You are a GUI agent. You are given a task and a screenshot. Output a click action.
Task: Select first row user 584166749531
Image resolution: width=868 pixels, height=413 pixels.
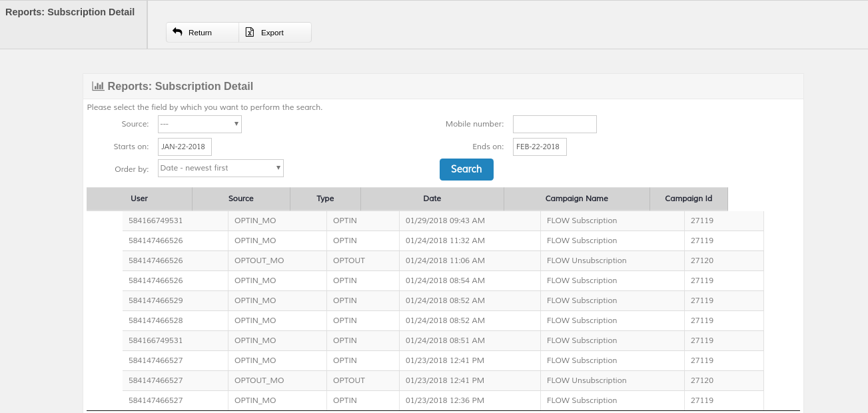(x=155, y=220)
